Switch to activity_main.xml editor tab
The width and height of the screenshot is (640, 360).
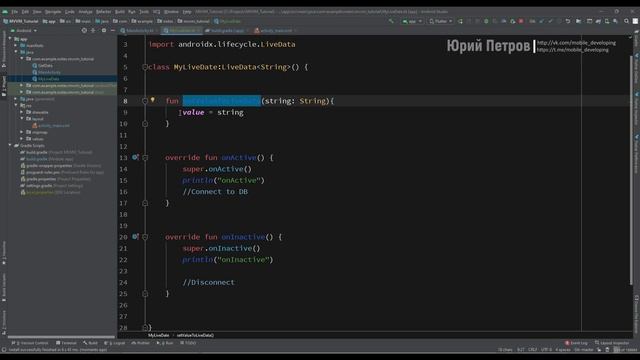(x=276, y=31)
